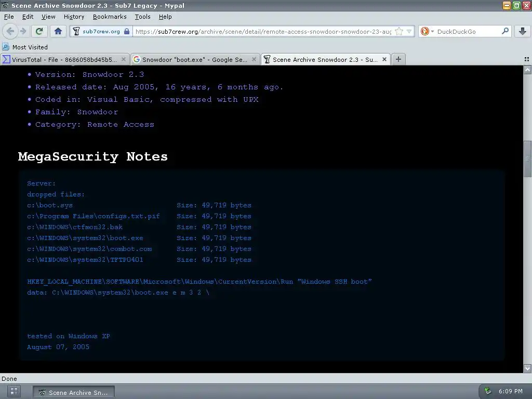Viewport: 532px width, 399px height.
Task: Open the URL history dropdown arrow
Action: click(409, 31)
